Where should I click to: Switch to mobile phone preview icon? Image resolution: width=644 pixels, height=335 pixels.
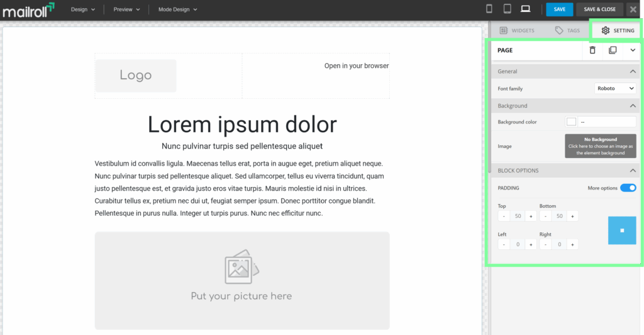490,9
